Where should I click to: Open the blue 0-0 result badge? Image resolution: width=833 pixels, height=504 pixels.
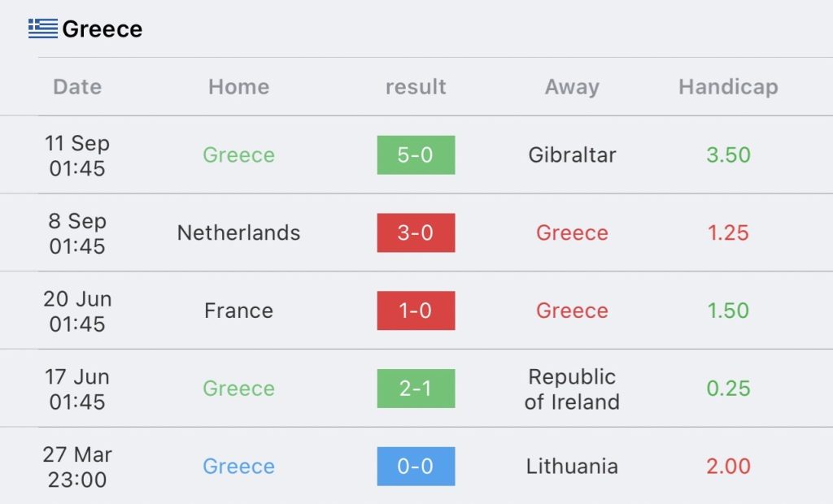tap(416, 467)
